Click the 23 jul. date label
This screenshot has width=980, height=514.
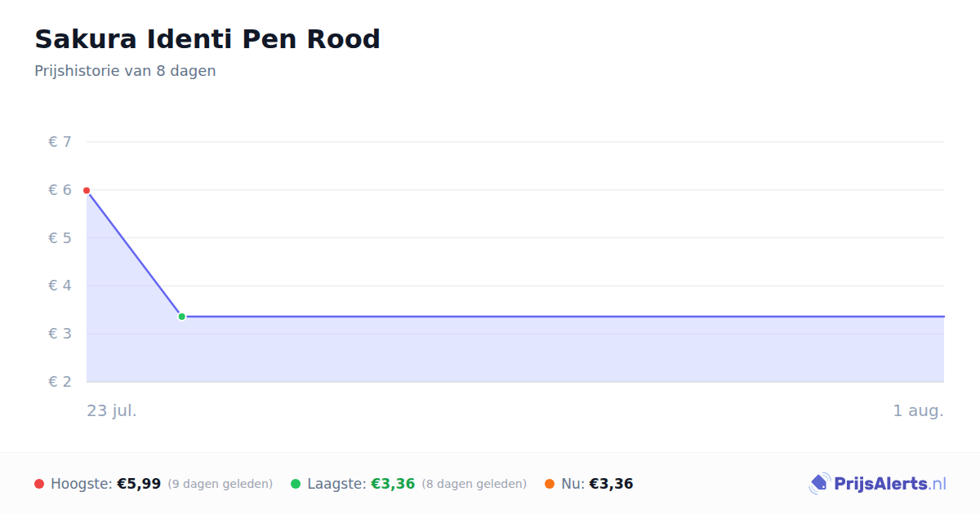tap(112, 410)
